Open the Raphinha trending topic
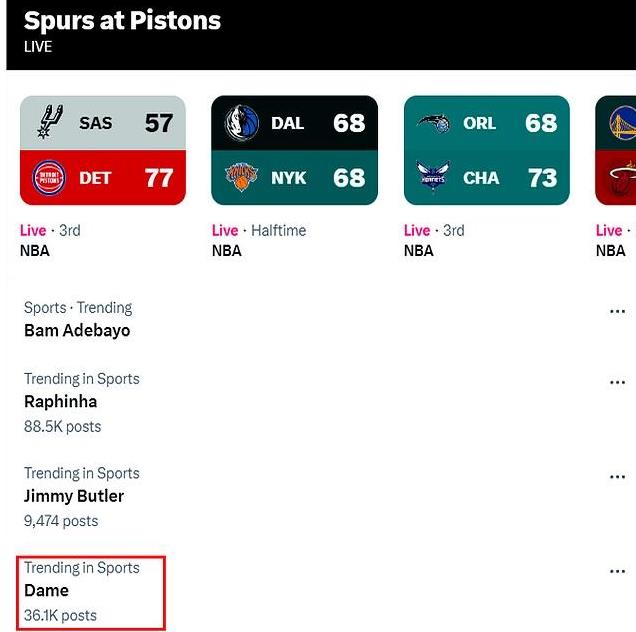The width and height of the screenshot is (636, 632). tap(61, 401)
